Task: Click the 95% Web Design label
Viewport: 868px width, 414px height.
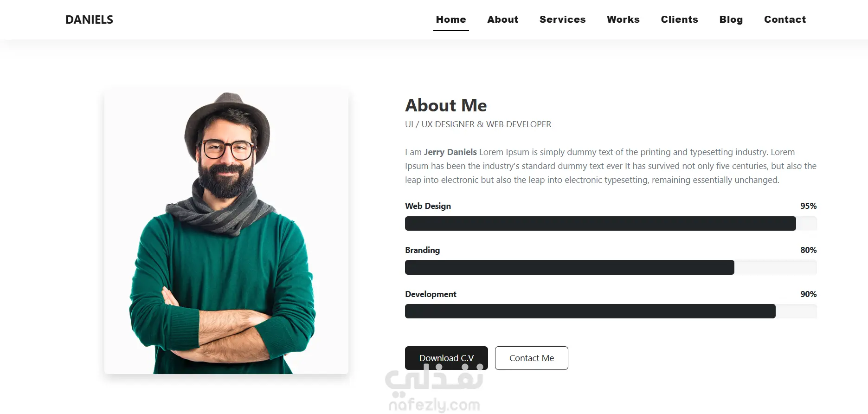Action: coord(808,206)
